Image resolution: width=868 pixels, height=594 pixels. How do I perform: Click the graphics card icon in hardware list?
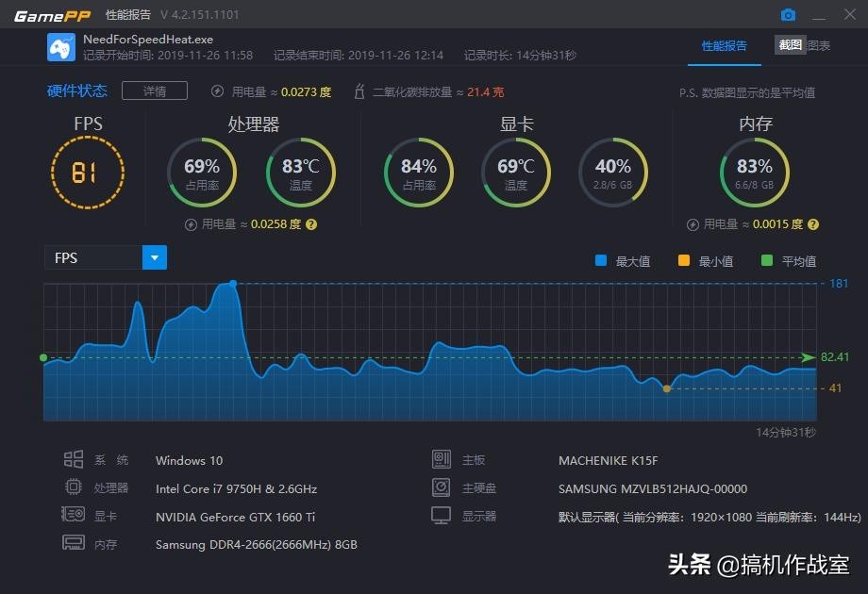74,515
